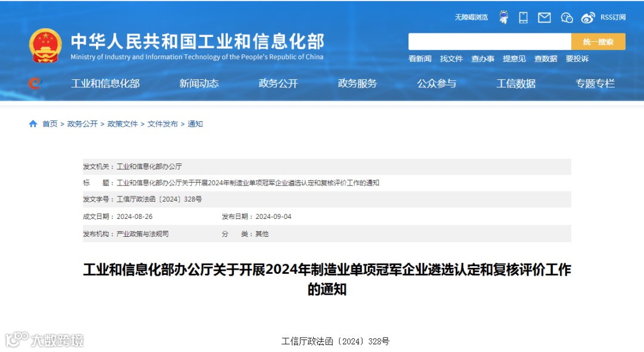
Task: Click the national emblem logo
Action: (x=45, y=45)
